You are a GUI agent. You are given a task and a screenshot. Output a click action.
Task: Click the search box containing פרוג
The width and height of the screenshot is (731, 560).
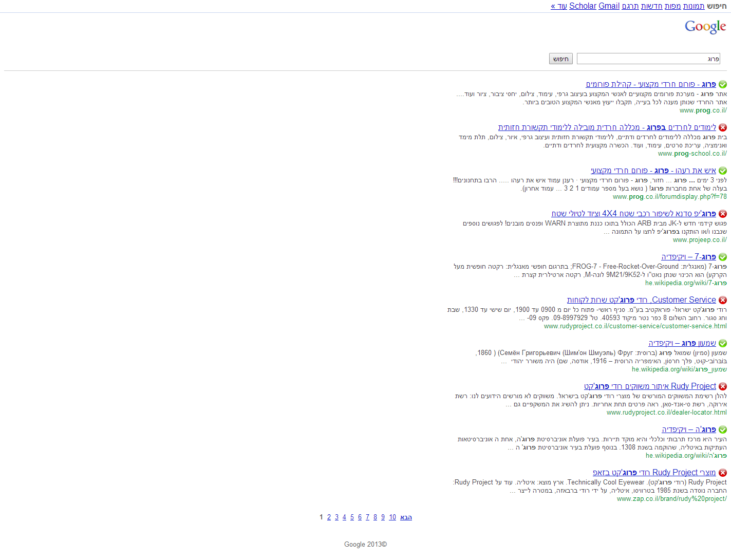tap(648, 59)
